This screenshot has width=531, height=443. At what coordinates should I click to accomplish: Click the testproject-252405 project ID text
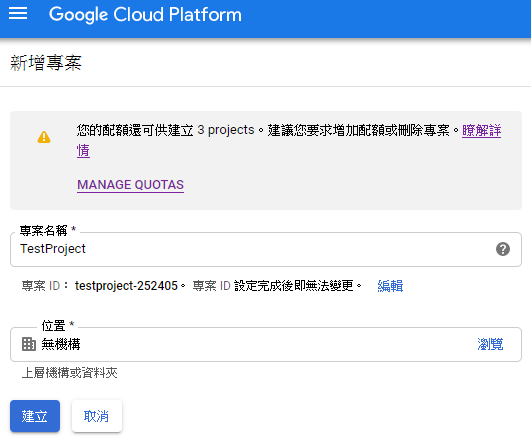click(x=126, y=286)
